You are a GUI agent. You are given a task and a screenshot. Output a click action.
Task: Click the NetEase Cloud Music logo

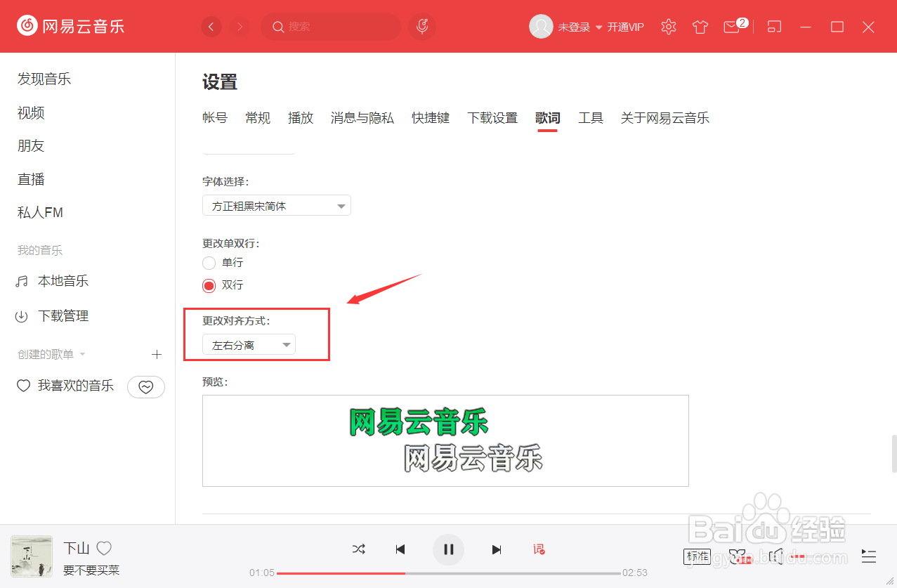coord(71,26)
